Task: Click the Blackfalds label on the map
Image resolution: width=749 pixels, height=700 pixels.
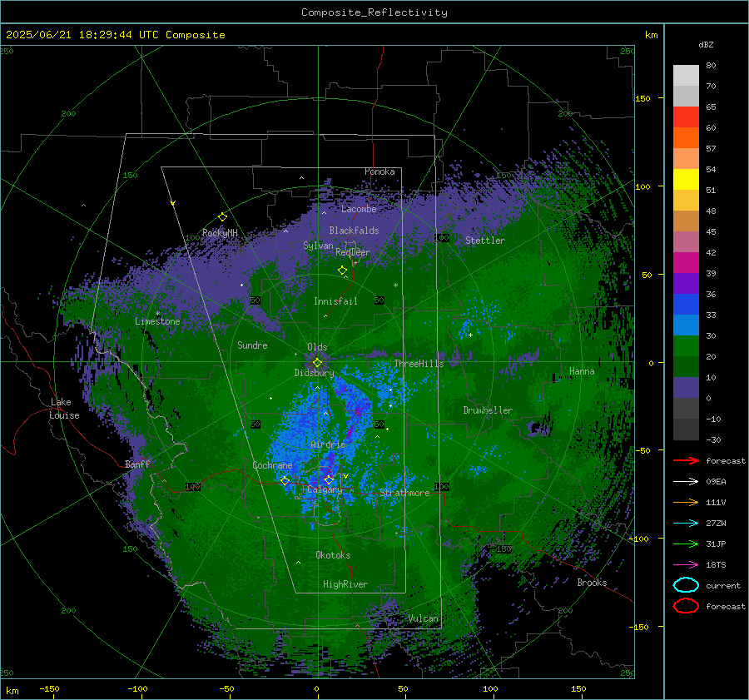Action: point(354,231)
